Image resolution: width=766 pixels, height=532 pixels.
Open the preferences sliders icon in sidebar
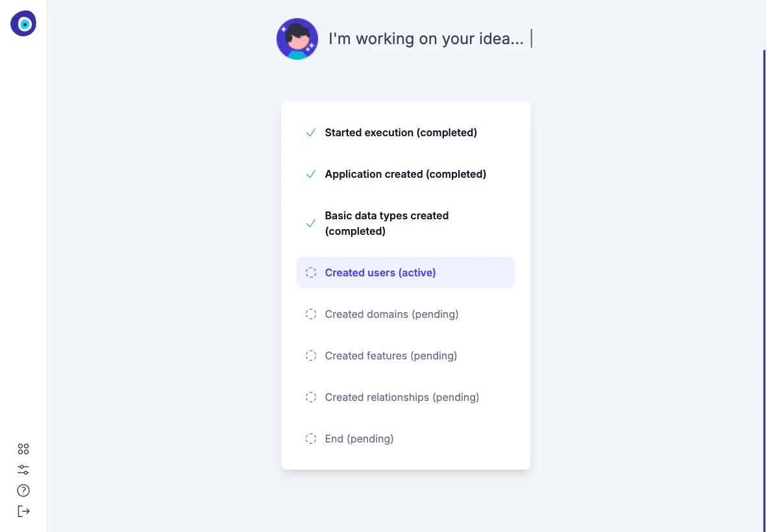click(x=23, y=469)
